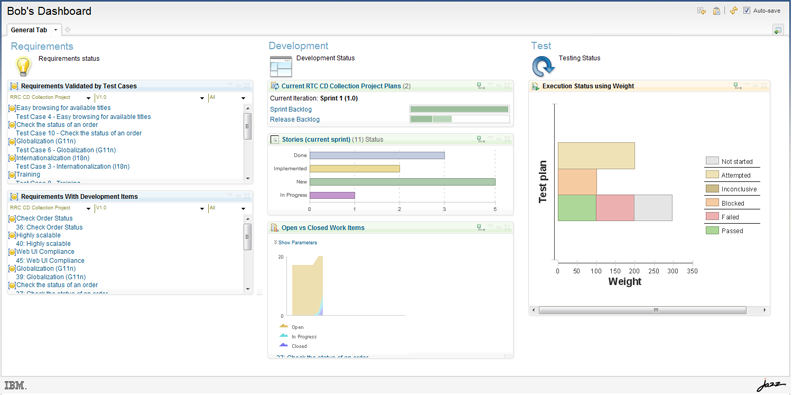Image resolution: width=792 pixels, height=395 pixels.
Task: Click the In Progress bar in Stories chart
Action: (x=332, y=195)
